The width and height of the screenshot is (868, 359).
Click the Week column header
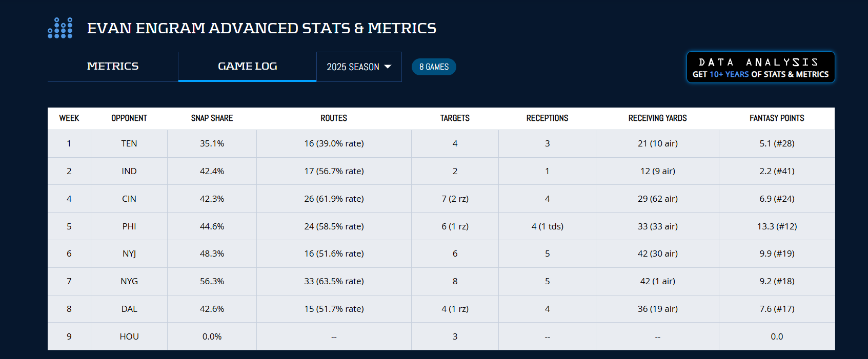69,118
